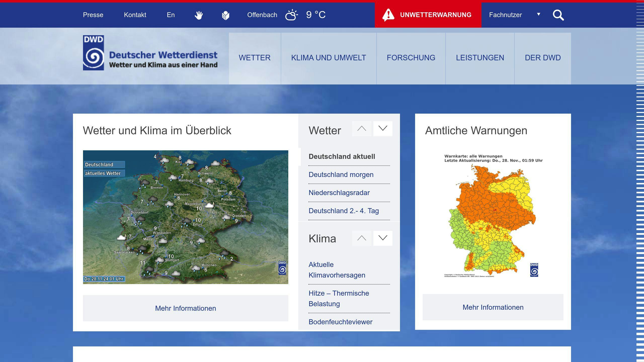Click the weather symbol next to 9 °C

(291, 15)
